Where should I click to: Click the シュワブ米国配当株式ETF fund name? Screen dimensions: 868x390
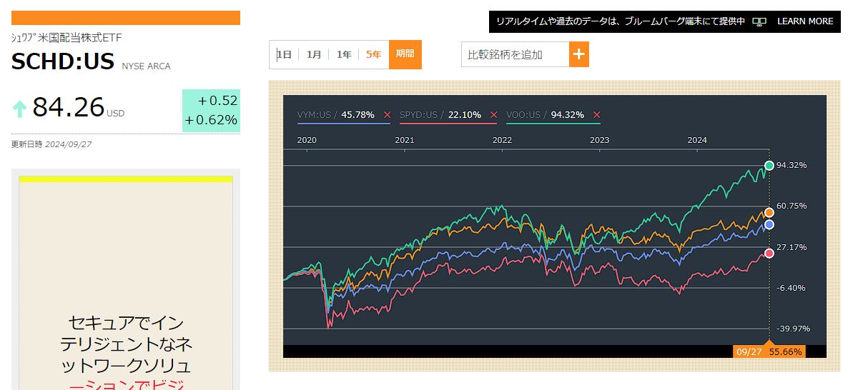pos(67,37)
